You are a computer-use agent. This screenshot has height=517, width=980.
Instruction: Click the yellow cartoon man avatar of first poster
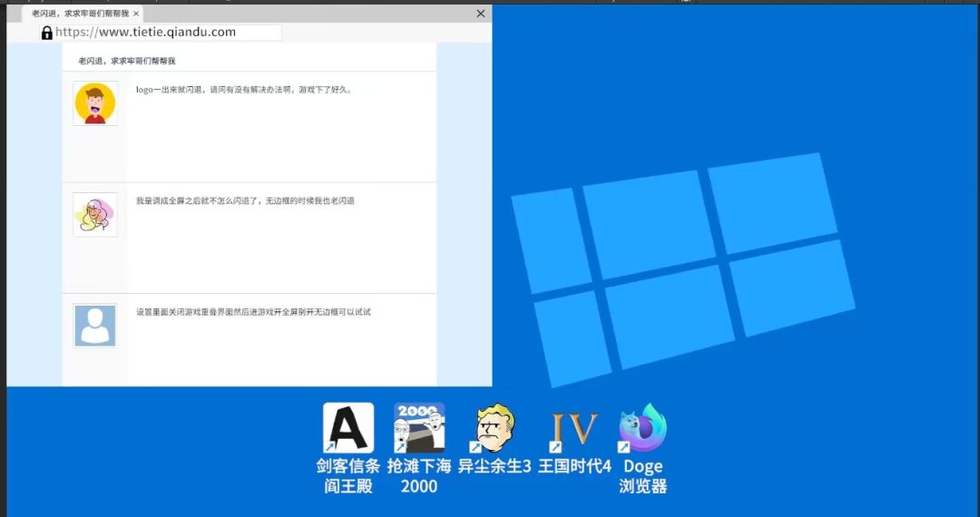[x=95, y=103]
